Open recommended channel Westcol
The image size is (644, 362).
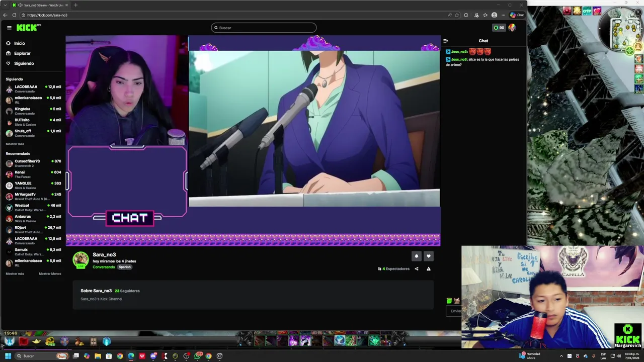(x=33, y=207)
